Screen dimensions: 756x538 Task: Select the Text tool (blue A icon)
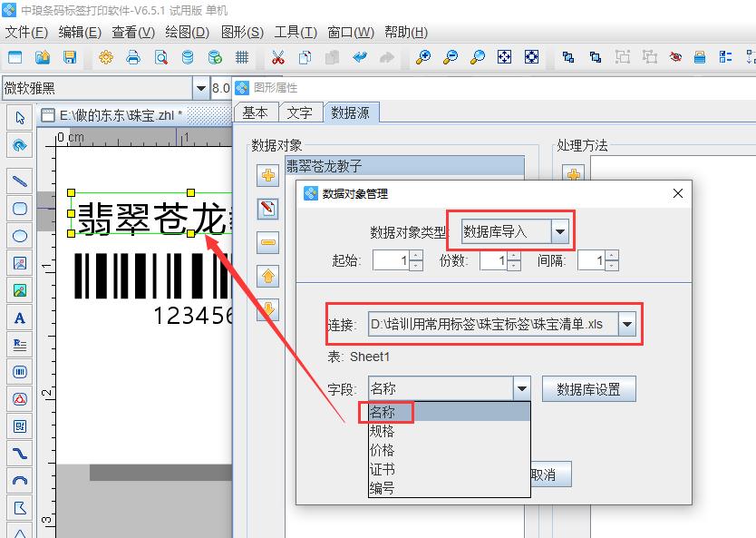20,318
